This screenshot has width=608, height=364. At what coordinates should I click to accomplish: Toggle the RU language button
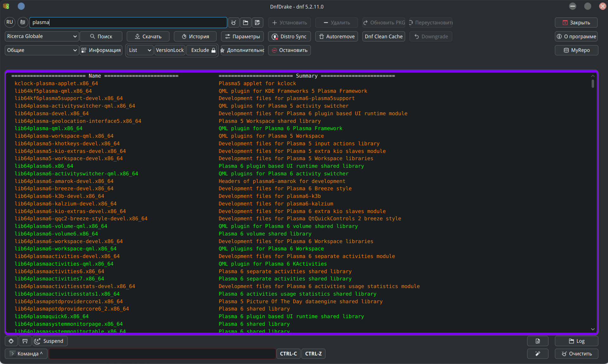(x=10, y=22)
